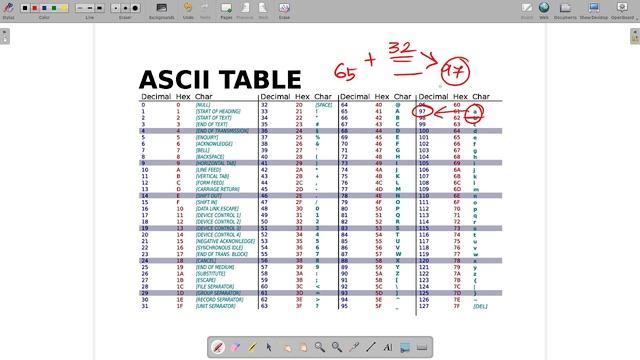Set the large eraser size
Screen dimensions: 640x360
[135, 8]
